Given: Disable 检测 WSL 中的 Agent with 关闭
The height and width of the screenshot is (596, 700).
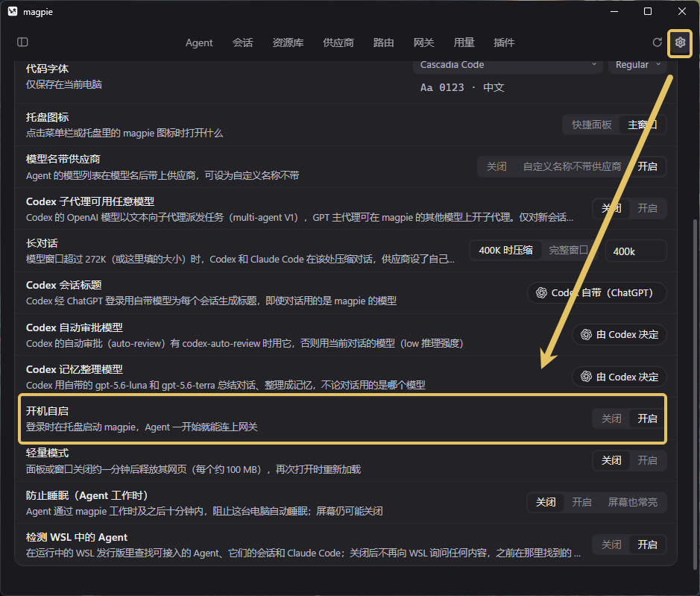Looking at the screenshot, I should (611, 545).
